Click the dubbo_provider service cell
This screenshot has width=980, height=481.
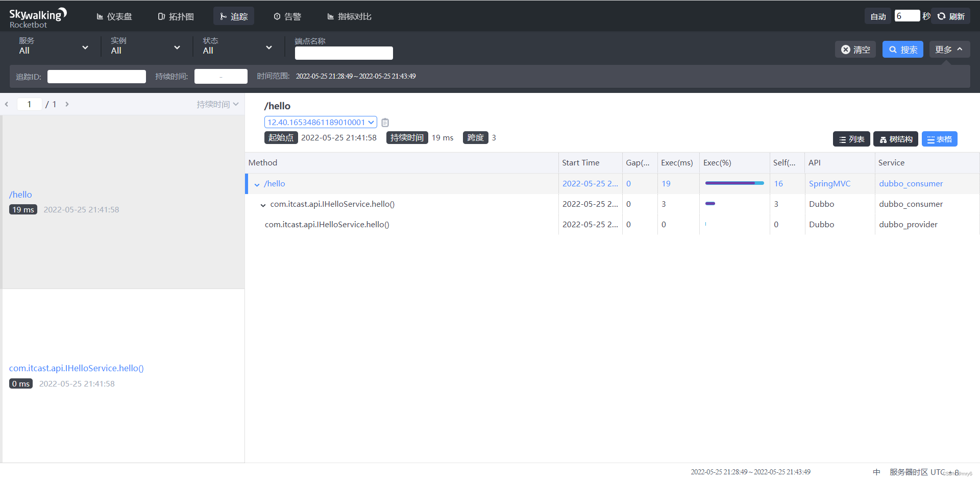point(908,224)
